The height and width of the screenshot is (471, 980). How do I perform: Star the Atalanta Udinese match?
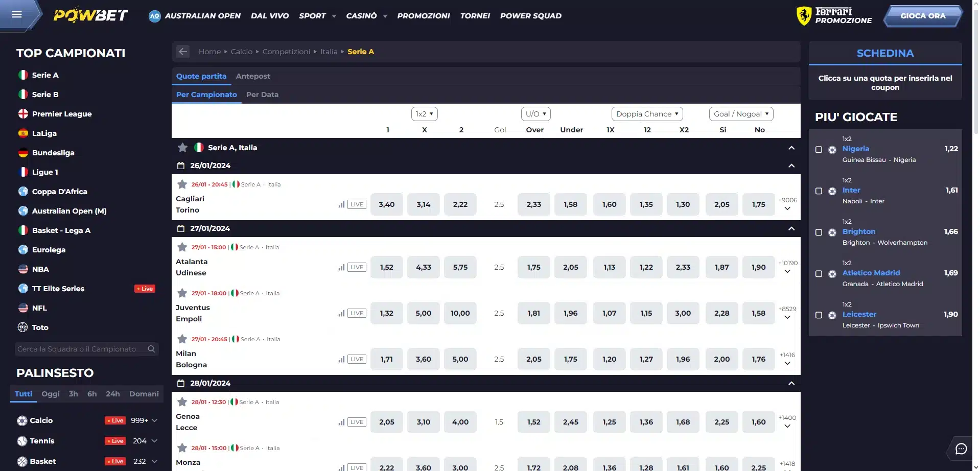[182, 247]
